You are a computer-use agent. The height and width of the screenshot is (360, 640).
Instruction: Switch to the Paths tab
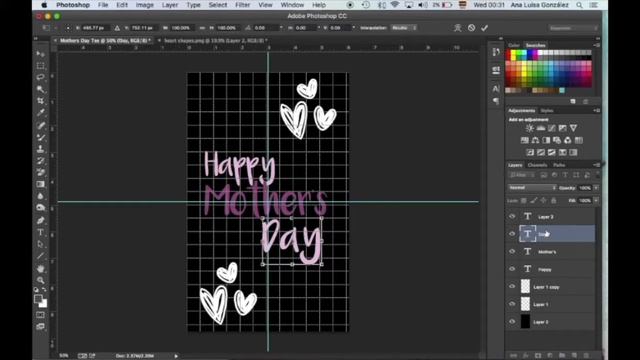[x=559, y=165]
